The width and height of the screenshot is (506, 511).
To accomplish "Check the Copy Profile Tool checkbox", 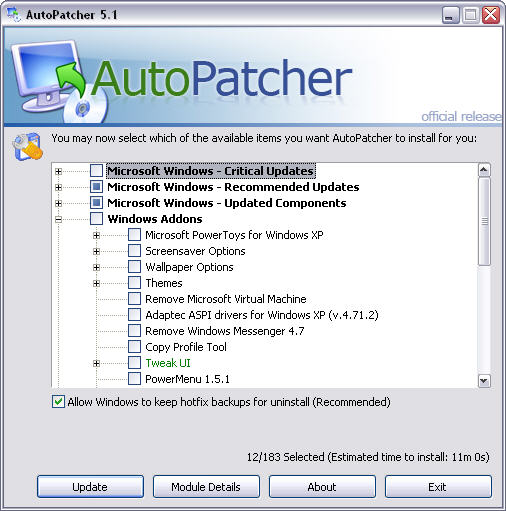I will (134, 347).
